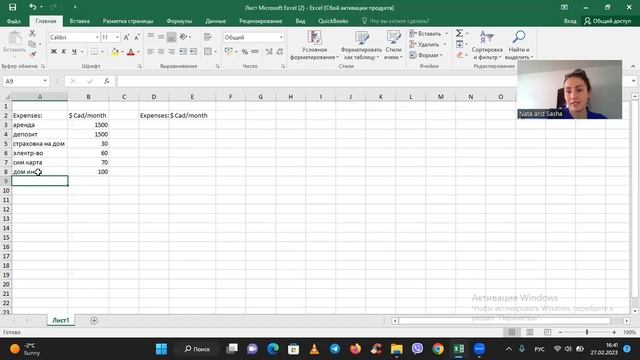Merge and center the selected cells

tap(208, 51)
